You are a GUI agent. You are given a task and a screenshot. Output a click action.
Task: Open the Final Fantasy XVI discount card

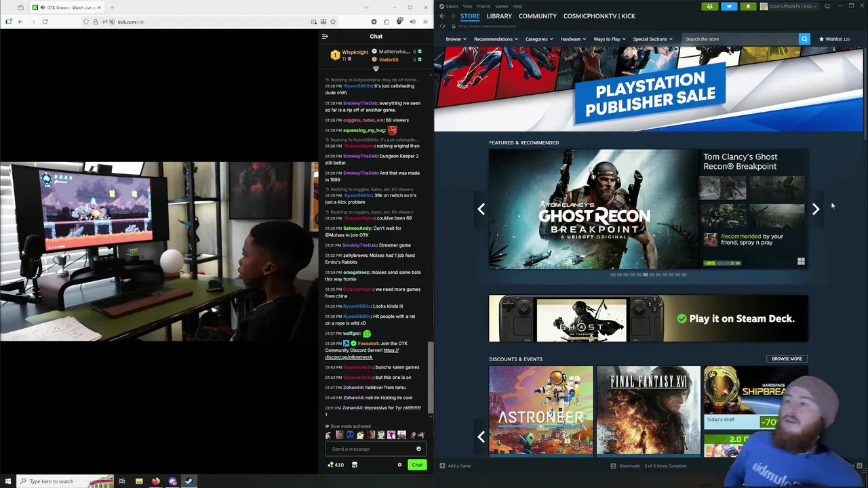(x=648, y=410)
